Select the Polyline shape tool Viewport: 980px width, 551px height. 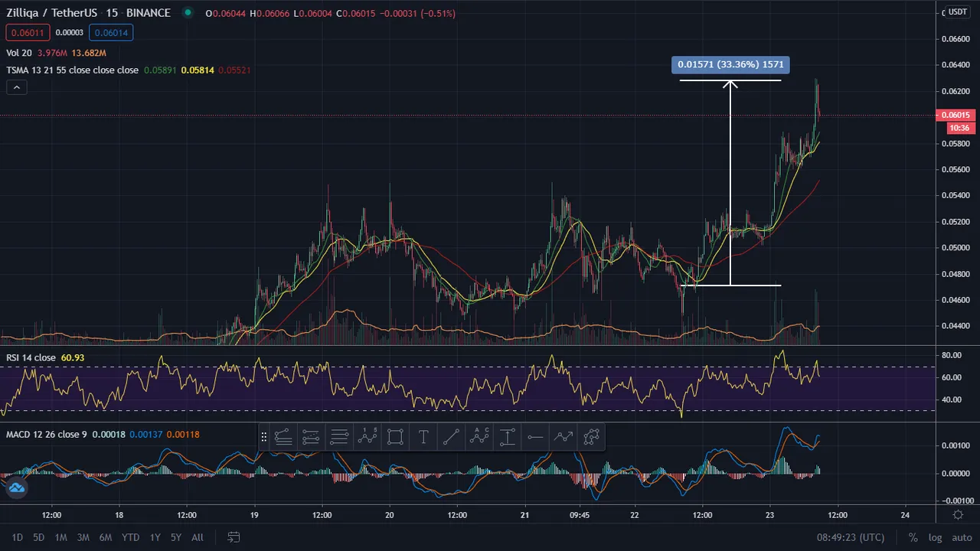tap(592, 437)
